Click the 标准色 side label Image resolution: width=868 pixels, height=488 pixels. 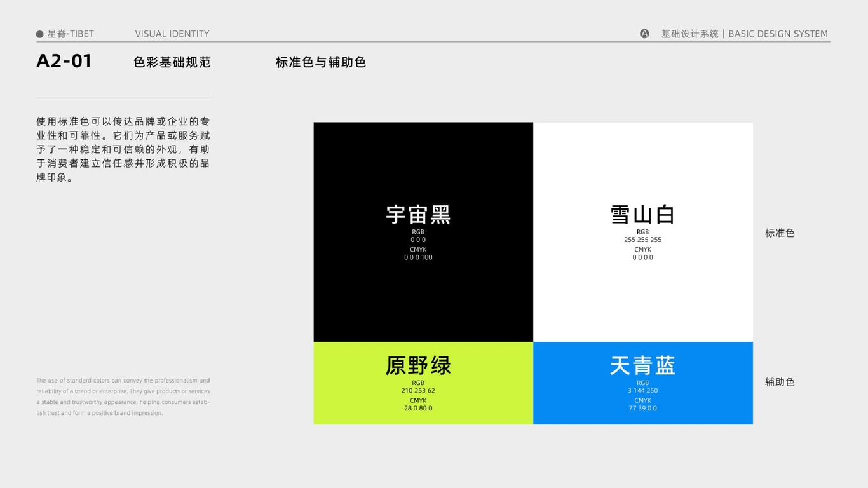(x=780, y=233)
